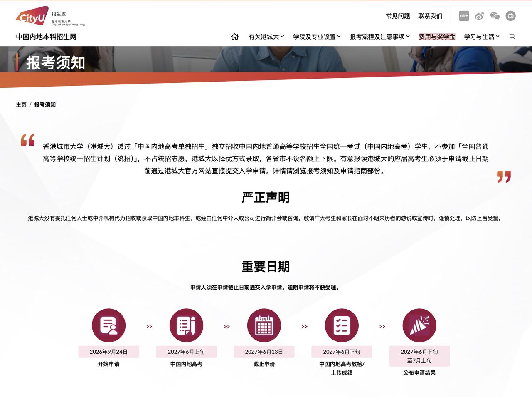Viewport: 532px width, 397px height.
Task: Go to home via house icon
Action: 235,37
